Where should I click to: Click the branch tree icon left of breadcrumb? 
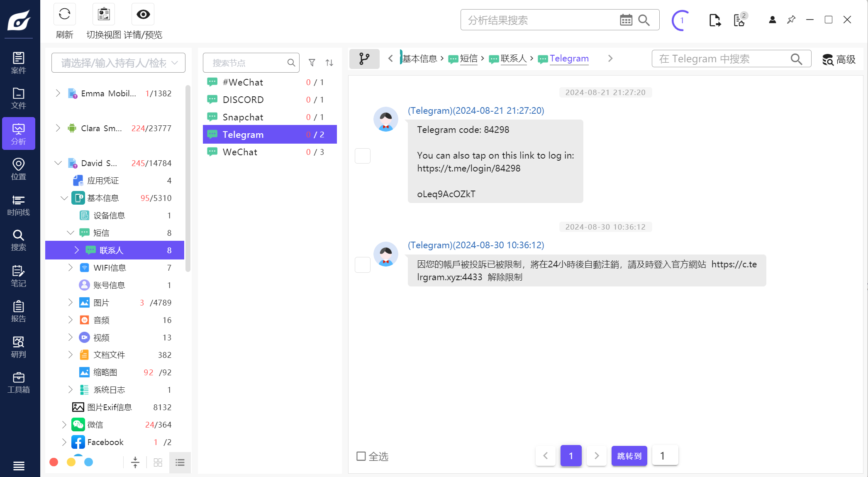click(x=364, y=59)
